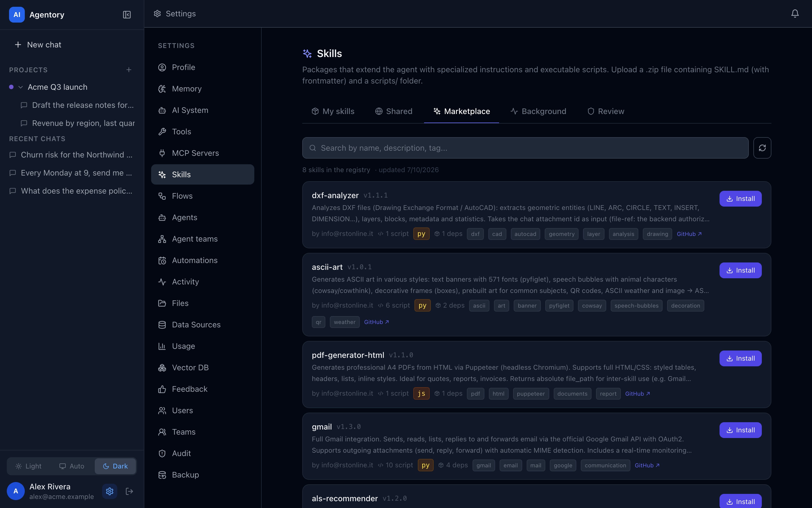Switch to Light theme

point(28,466)
